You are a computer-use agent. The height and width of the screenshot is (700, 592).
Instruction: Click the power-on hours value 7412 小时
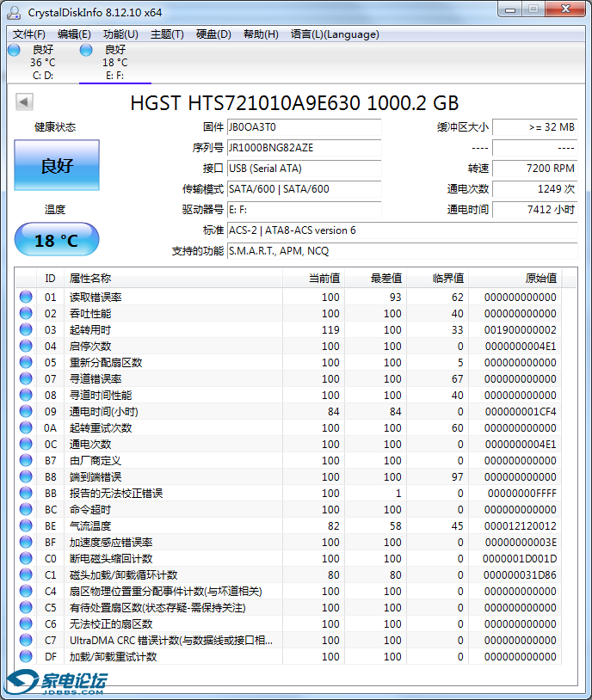[x=535, y=209]
